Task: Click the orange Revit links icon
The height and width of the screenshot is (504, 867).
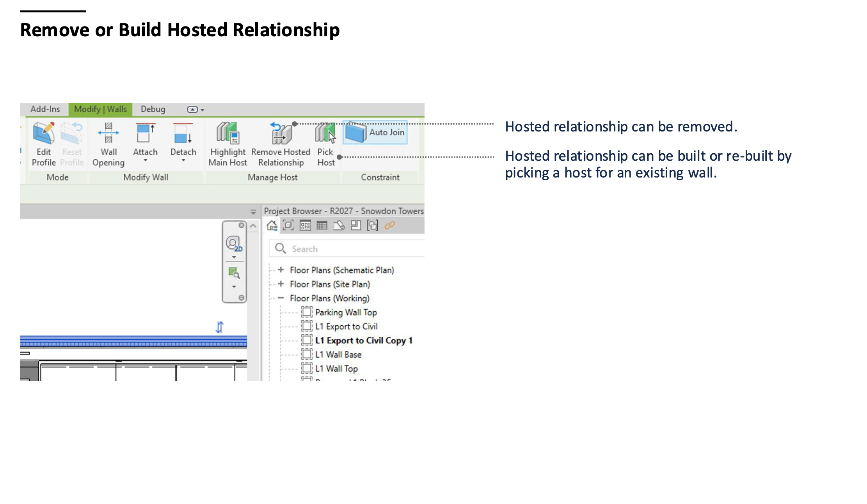Action: click(390, 225)
